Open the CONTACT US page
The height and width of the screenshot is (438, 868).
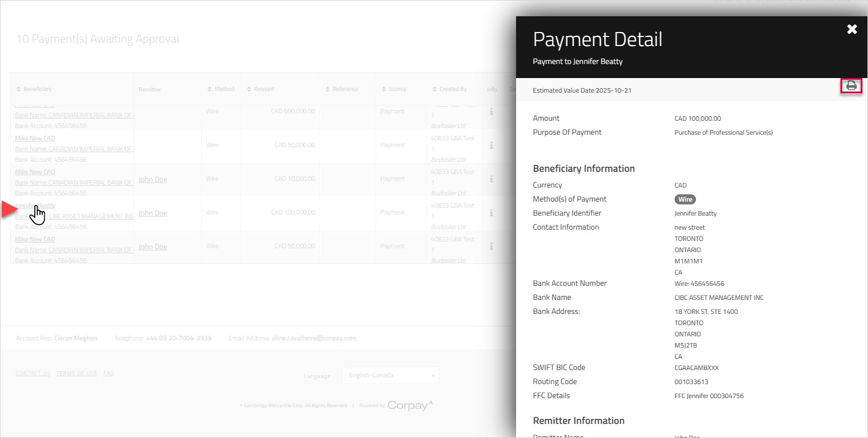point(33,373)
